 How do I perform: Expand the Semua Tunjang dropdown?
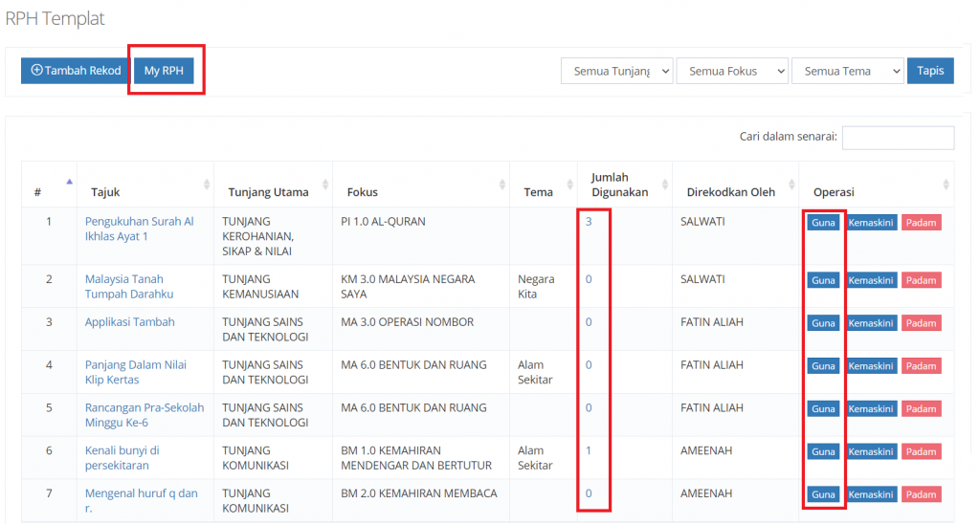[x=616, y=71]
